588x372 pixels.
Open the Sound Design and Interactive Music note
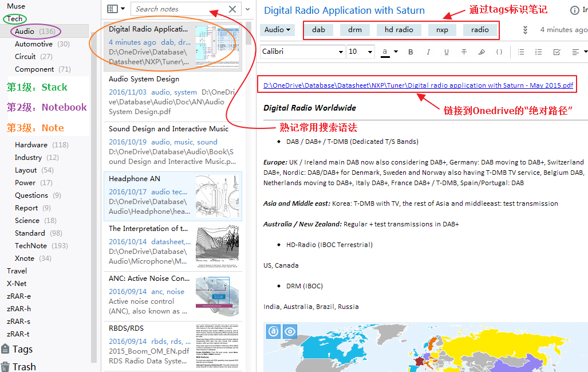pos(173,146)
